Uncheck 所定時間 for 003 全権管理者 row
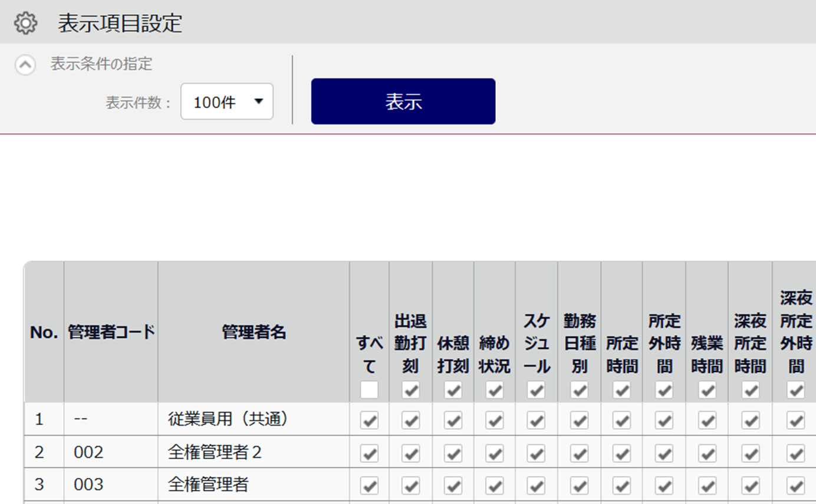The width and height of the screenshot is (816, 504). (621, 485)
